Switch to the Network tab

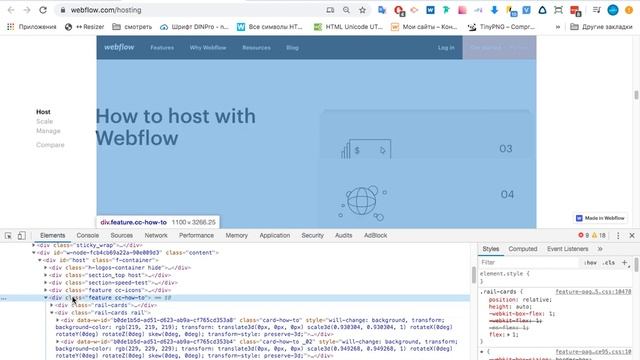pyautogui.click(x=156, y=236)
